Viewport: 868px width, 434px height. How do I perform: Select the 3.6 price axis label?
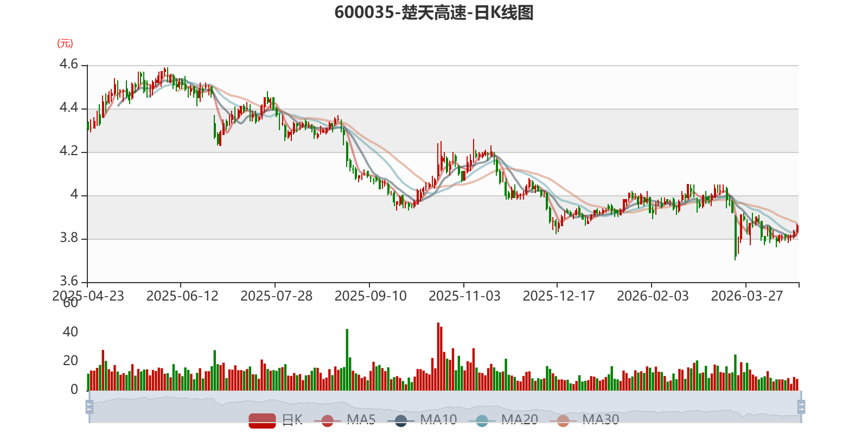[x=69, y=282]
